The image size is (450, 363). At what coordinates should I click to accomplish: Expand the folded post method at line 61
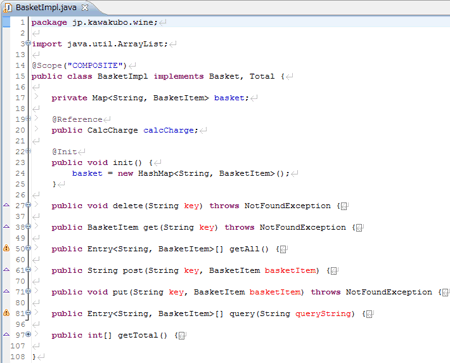28,270
